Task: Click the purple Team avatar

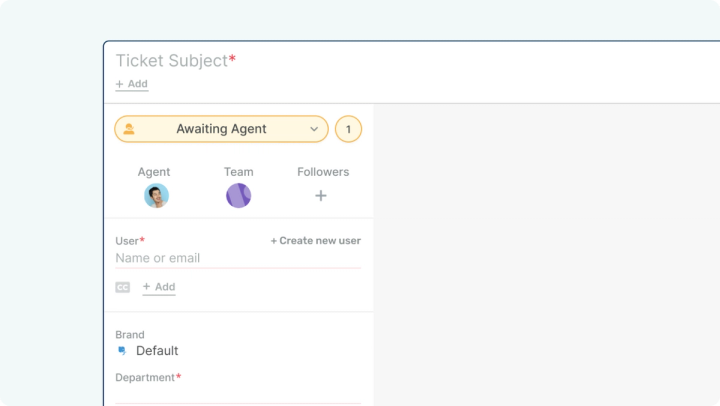Action: click(x=238, y=196)
